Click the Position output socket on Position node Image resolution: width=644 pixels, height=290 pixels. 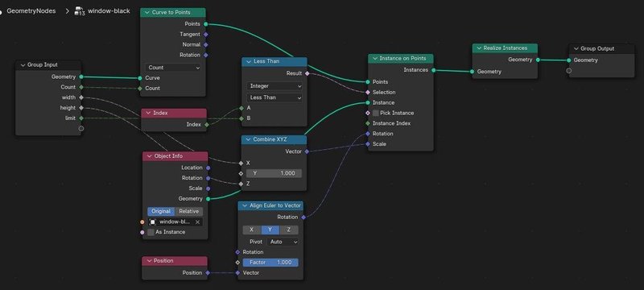208,273
